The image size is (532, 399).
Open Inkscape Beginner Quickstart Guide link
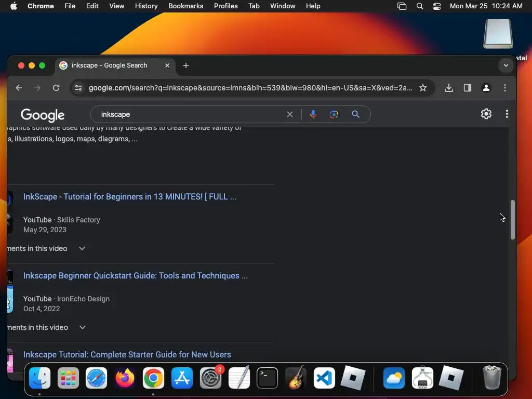point(136,275)
